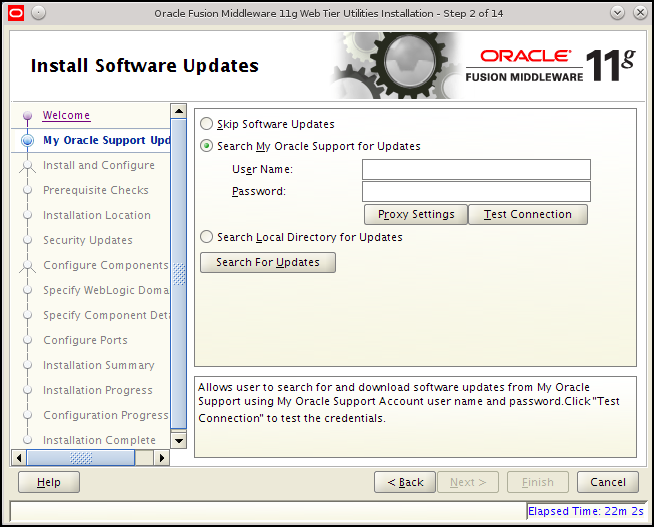Click the Configuration Progress step label
Viewport: 654px width, 527px height.
pyautogui.click(x=106, y=415)
